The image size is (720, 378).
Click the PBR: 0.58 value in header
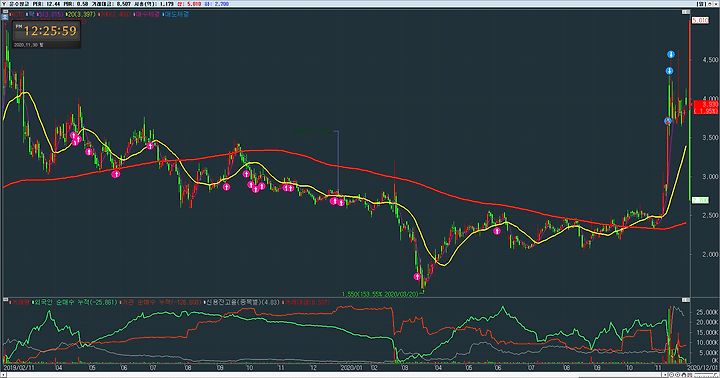pyautogui.click(x=76, y=4)
